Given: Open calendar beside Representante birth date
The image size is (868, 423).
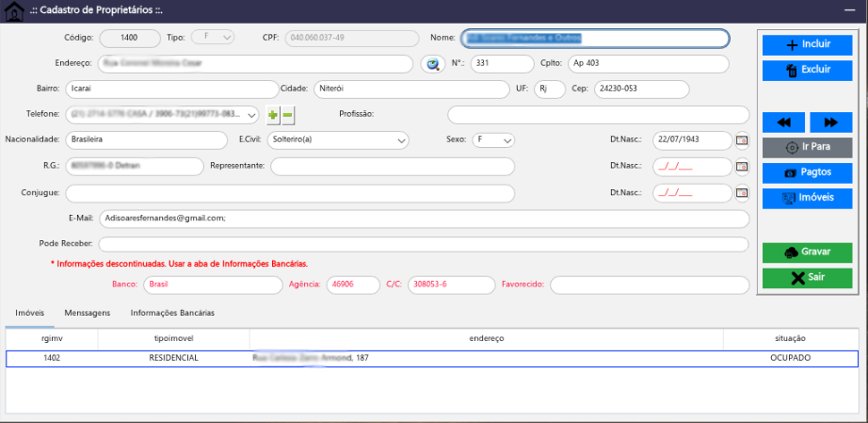Looking at the screenshot, I should pyautogui.click(x=742, y=167).
